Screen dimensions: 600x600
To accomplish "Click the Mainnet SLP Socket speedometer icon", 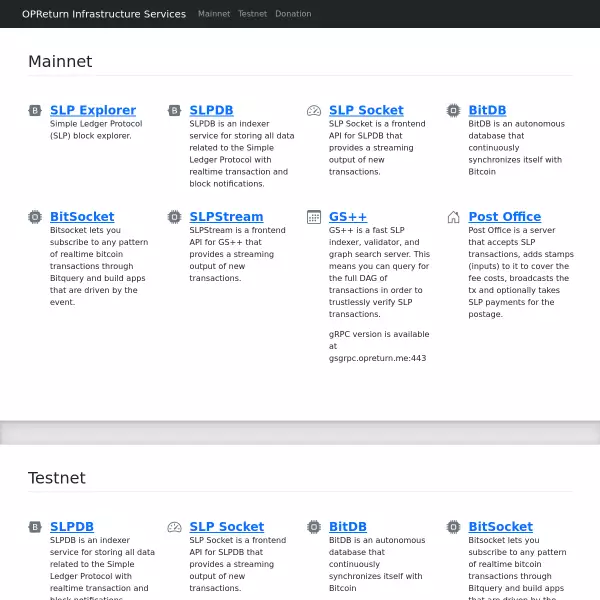I will tap(314, 111).
